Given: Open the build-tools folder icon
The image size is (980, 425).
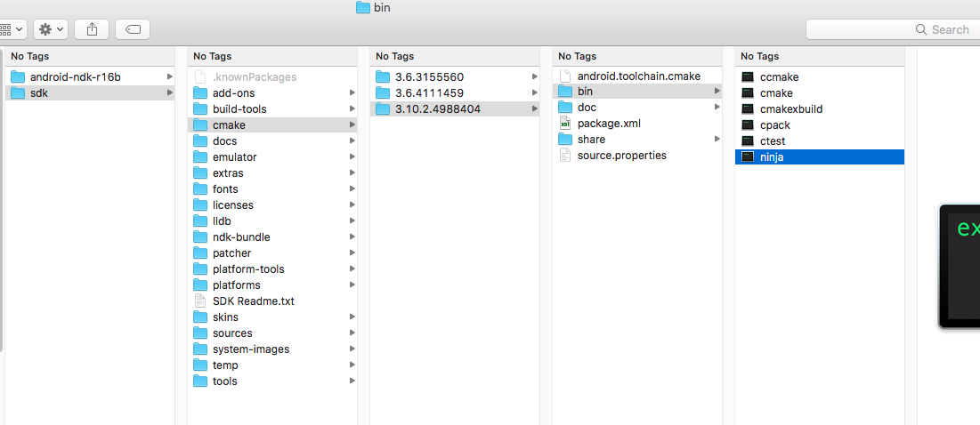Looking at the screenshot, I should (200, 109).
